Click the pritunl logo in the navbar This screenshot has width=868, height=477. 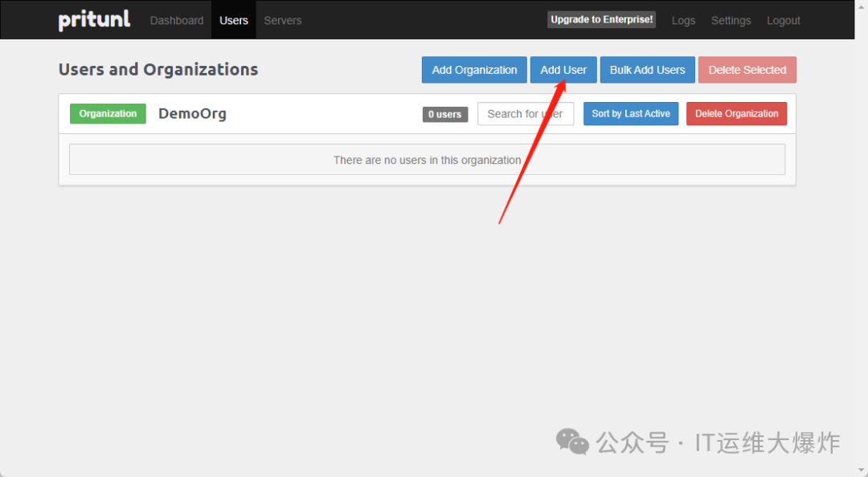coord(93,19)
